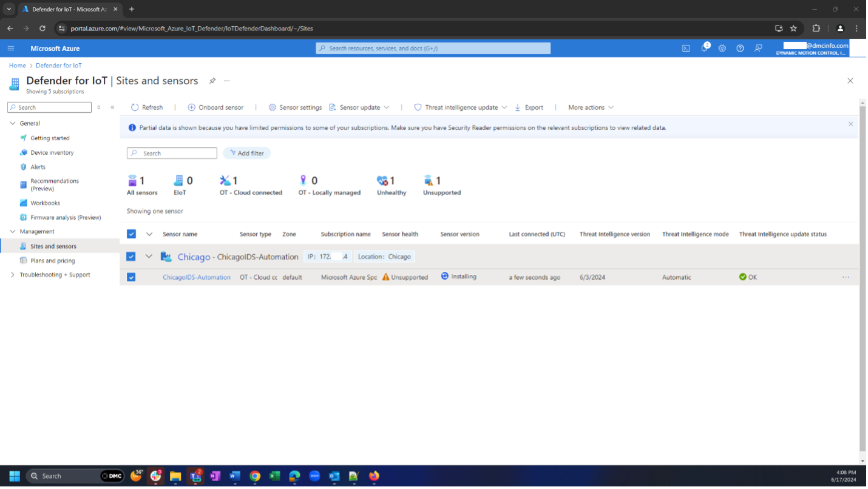Toggle the select-all header checkbox

(x=131, y=234)
